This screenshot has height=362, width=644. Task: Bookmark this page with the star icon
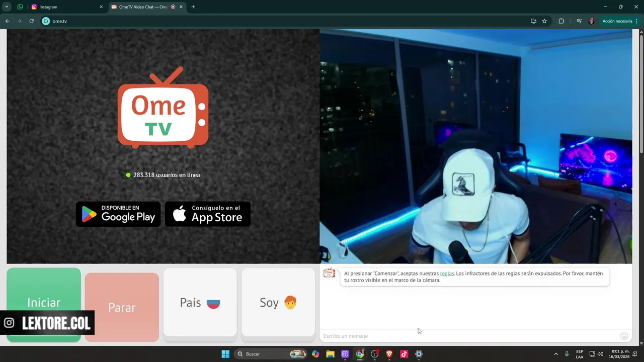(x=544, y=21)
